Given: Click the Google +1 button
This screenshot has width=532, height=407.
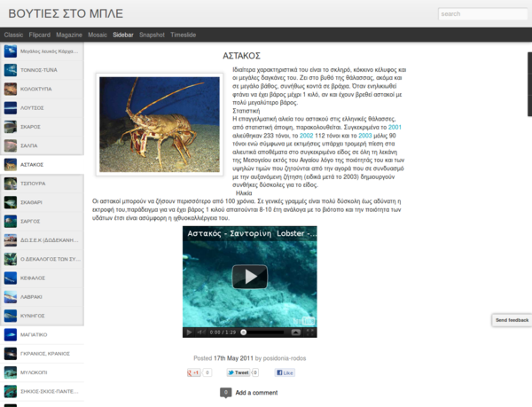Looking at the screenshot, I should pos(194,372).
